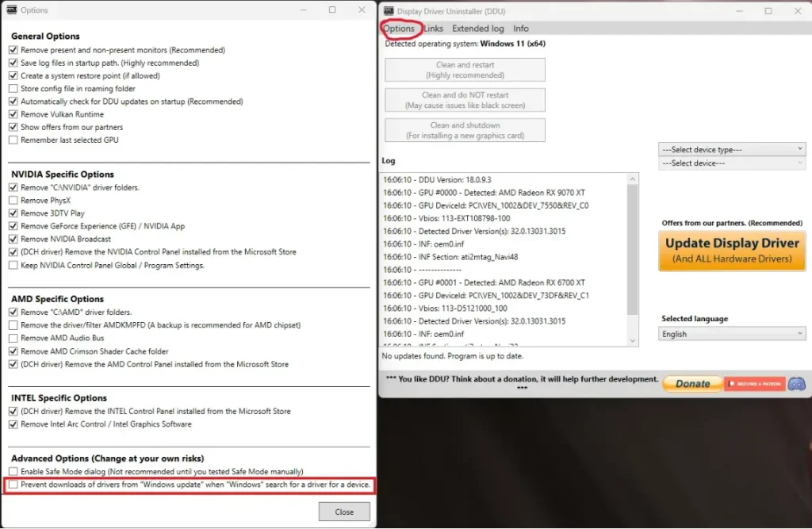The width and height of the screenshot is (812, 529).
Task: Toggle INTEL Control Panel Microsoft Store removal
Action: click(x=13, y=411)
